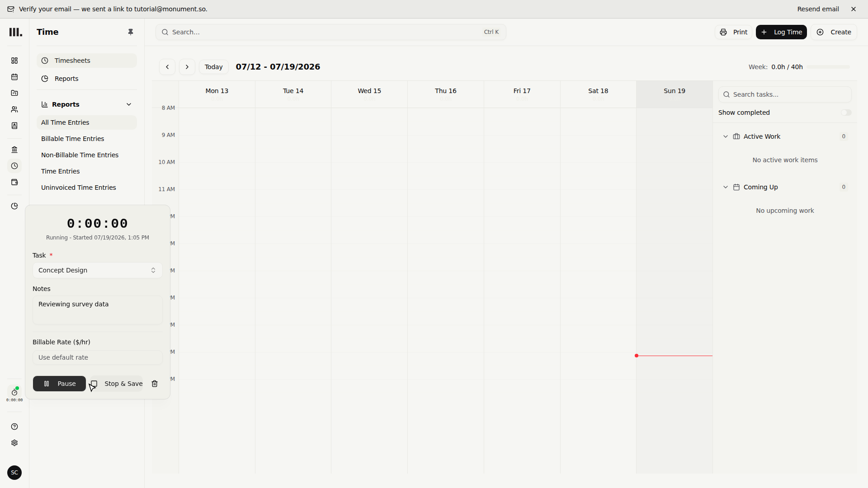Select Uninvoiced Time Entries item
868x488 pixels.
click(x=79, y=188)
